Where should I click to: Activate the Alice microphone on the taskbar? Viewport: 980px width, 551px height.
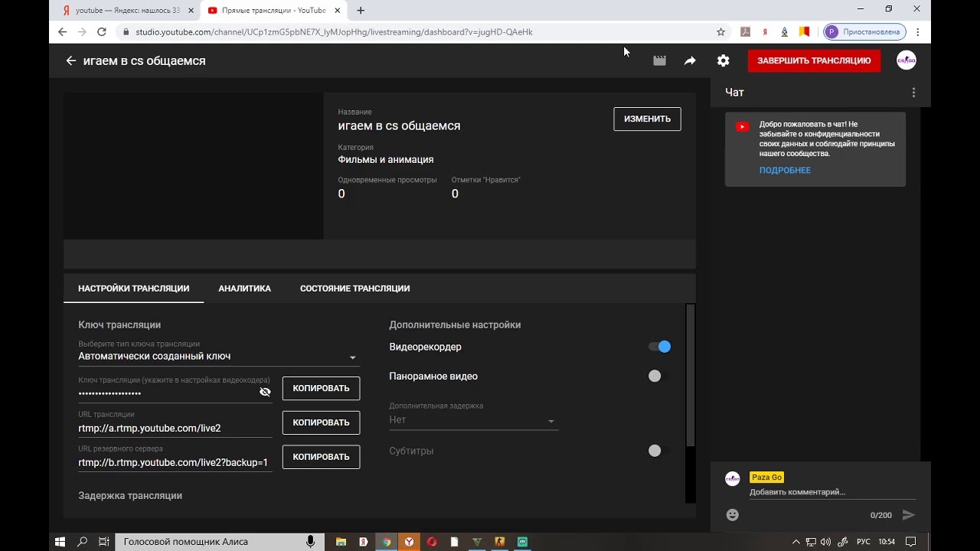tap(310, 542)
